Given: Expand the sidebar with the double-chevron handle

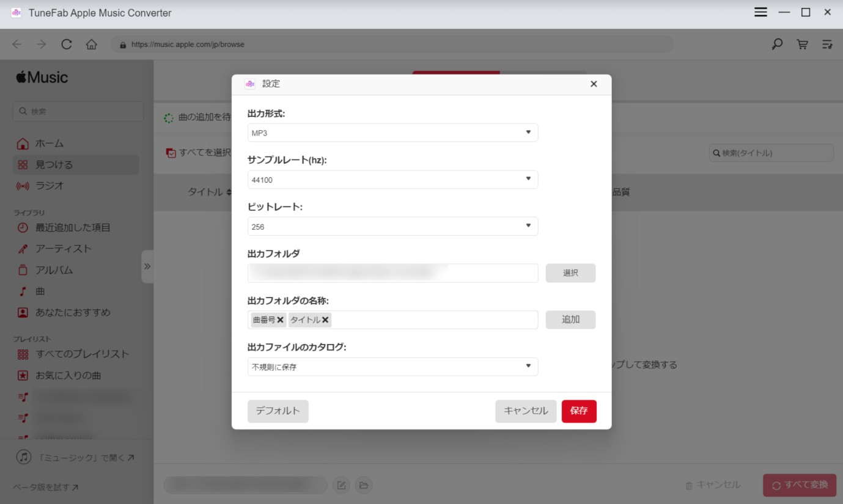Looking at the screenshot, I should pos(147,266).
